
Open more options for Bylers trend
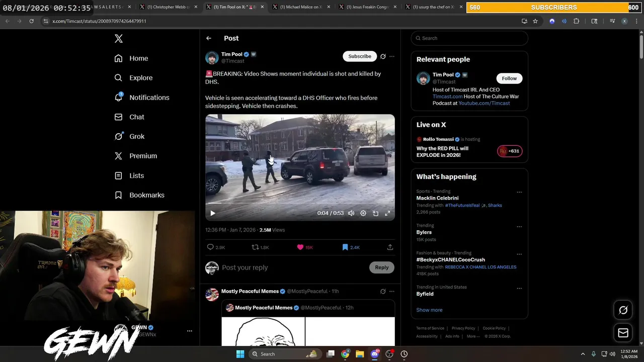pyautogui.click(x=519, y=226)
